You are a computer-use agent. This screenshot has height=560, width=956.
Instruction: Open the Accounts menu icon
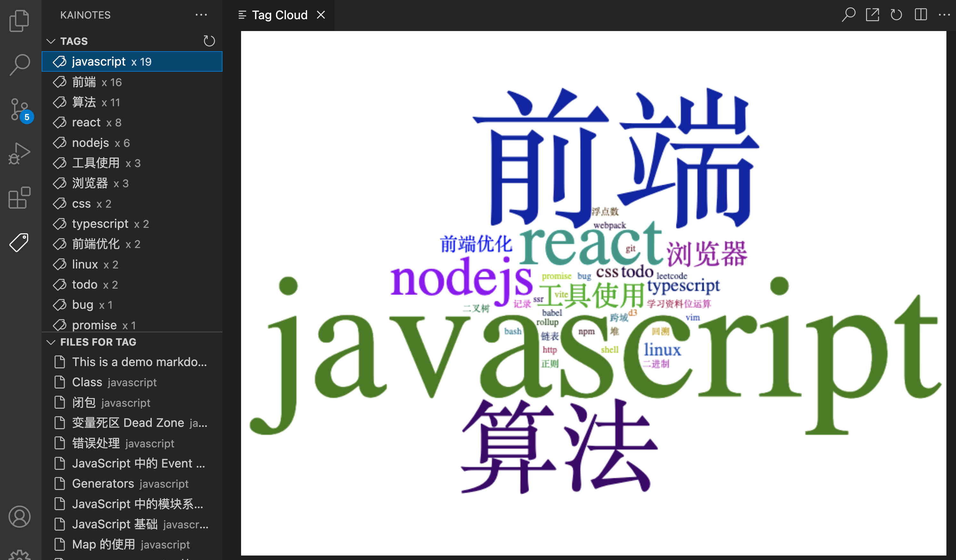point(19,516)
